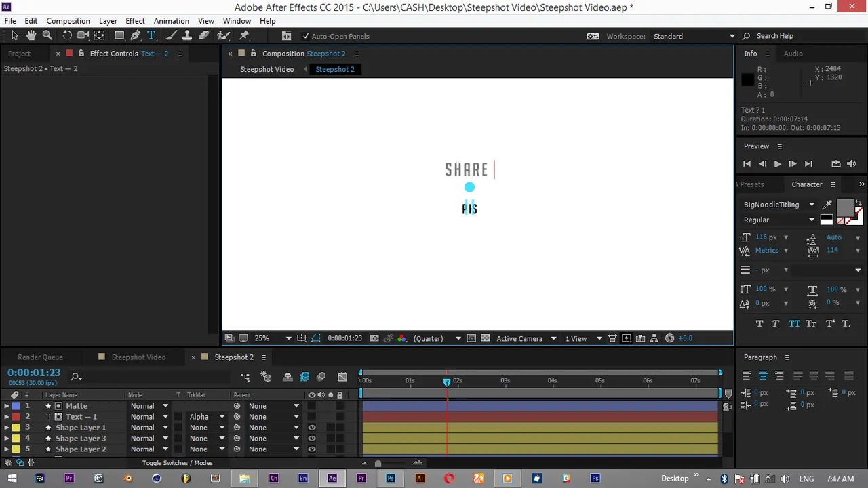Center align text in Paragraph panel

click(762, 375)
